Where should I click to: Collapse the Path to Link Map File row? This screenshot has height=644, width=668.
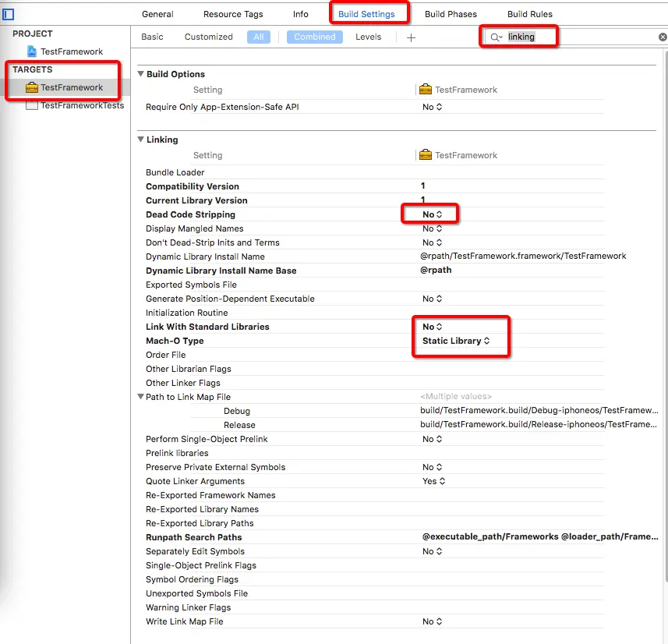coord(140,396)
